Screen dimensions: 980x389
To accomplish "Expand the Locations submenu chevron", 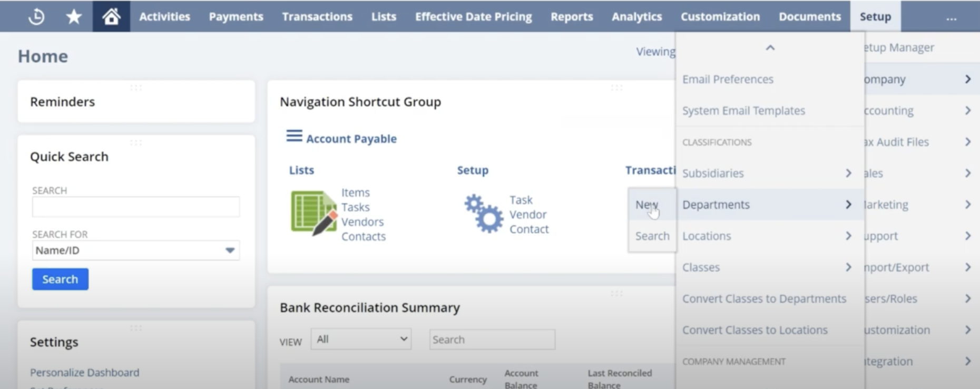I will [x=848, y=236].
